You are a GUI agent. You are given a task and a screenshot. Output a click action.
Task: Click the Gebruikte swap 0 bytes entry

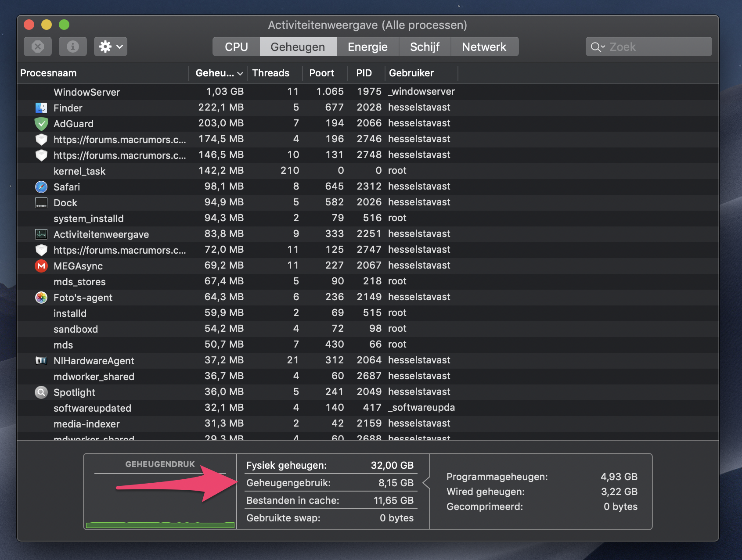[x=330, y=518]
